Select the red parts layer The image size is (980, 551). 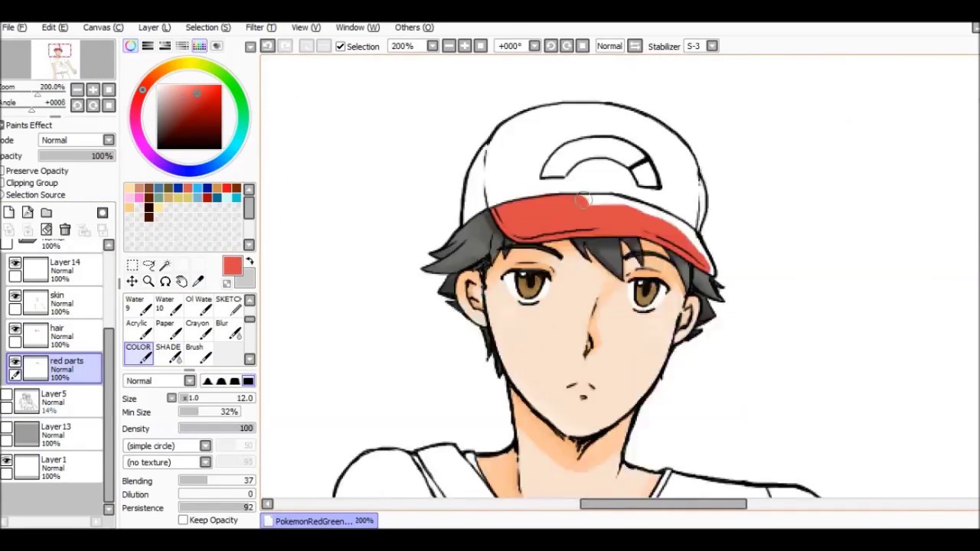[x=54, y=369]
